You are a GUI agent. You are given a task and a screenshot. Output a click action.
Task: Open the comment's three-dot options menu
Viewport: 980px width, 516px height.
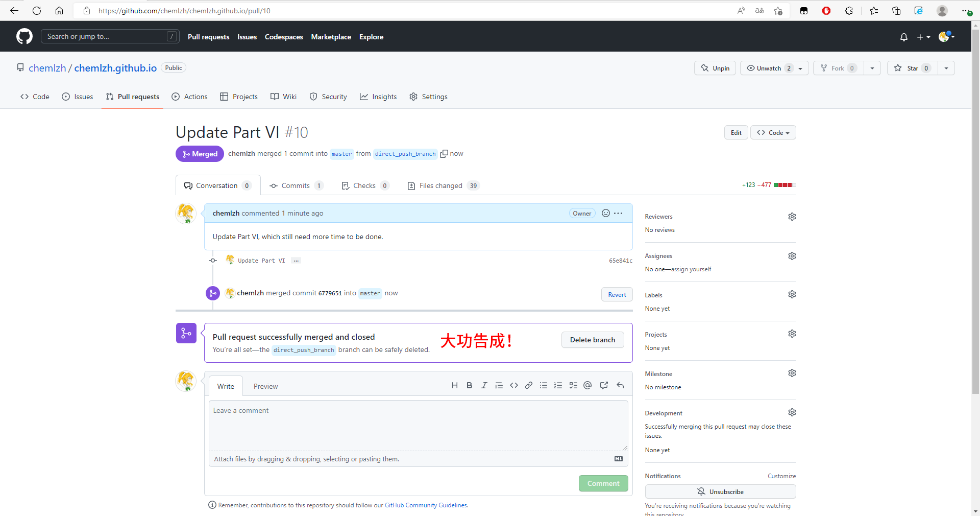tap(618, 213)
